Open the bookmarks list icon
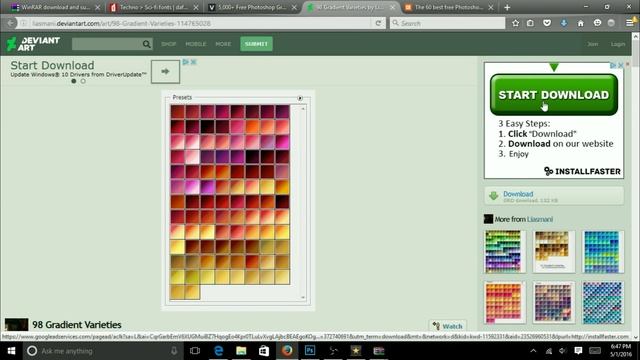 [x=530, y=23]
